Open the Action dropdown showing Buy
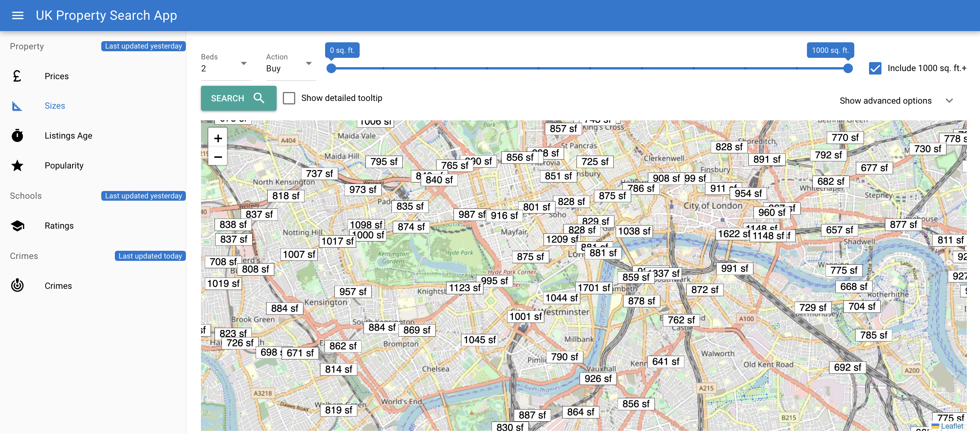980x434 pixels. point(291,68)
